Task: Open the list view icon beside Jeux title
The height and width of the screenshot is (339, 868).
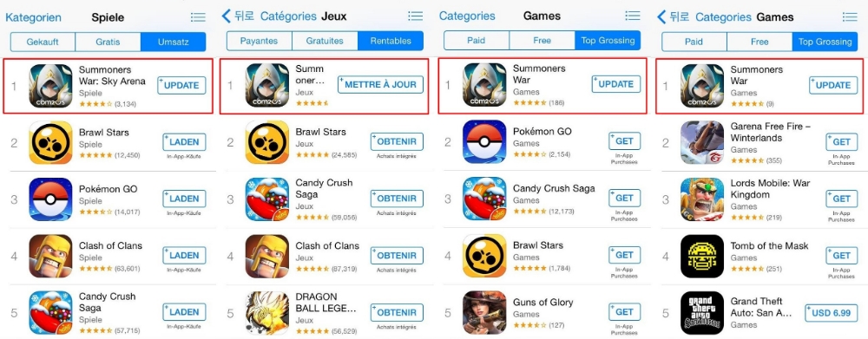Action: 415,16
